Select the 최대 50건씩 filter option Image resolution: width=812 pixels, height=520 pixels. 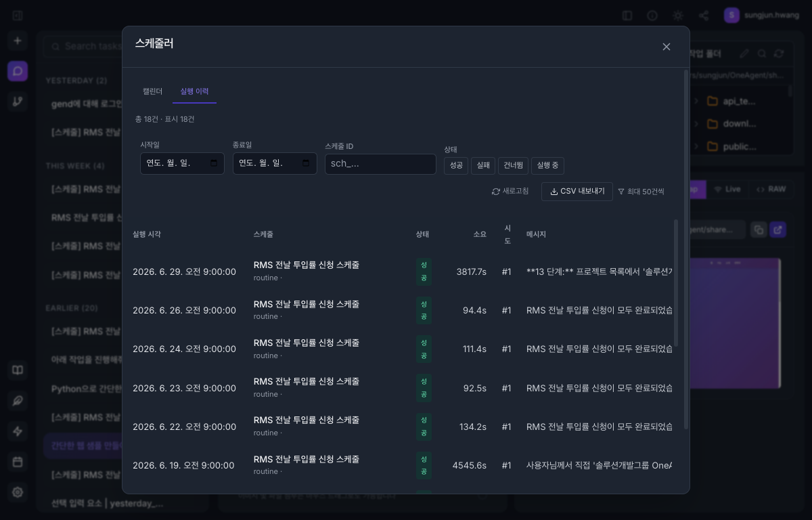click(641, 192)
